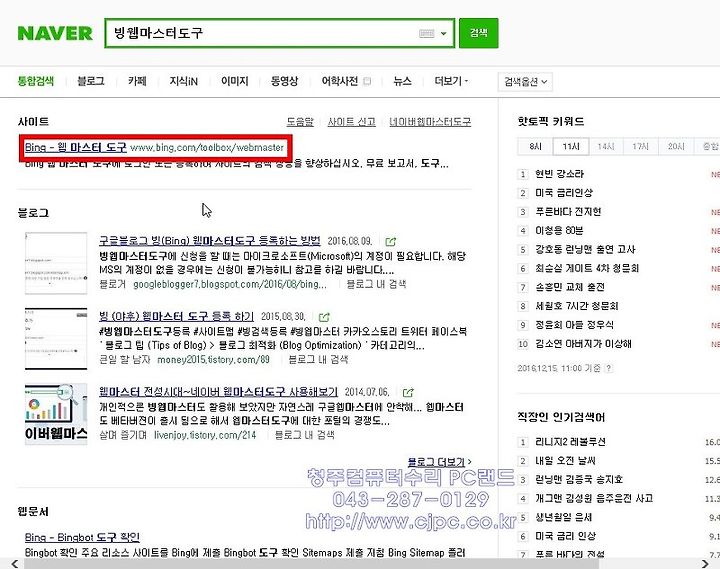Open the 이미지 tab
720x569 pixels.
(x=235, y=81)
